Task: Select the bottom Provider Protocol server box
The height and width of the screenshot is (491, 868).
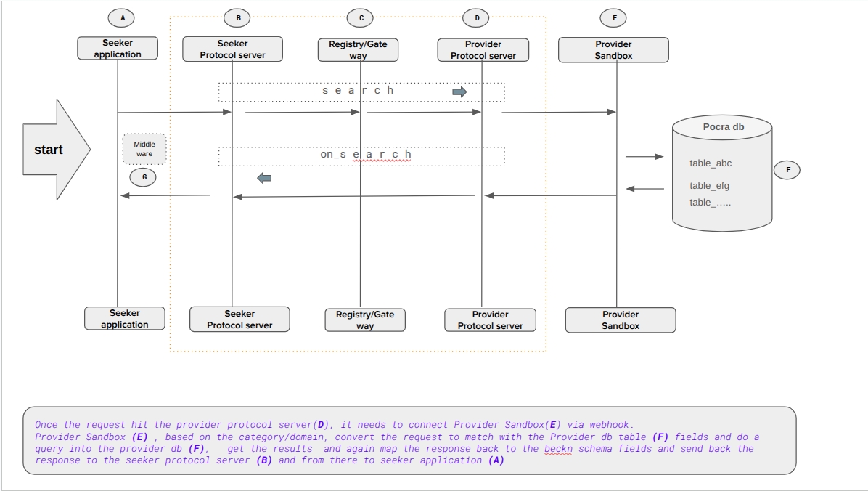Action: point(490,320)
